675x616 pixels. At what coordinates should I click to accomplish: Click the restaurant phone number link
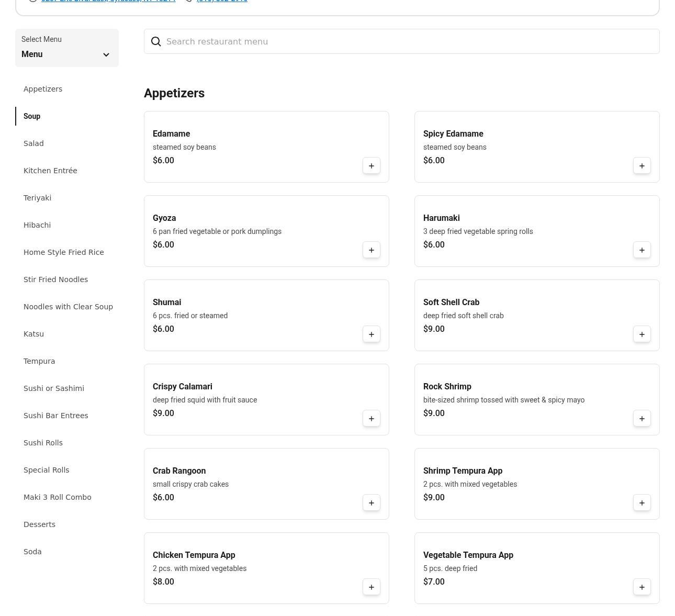pos(222,1)
